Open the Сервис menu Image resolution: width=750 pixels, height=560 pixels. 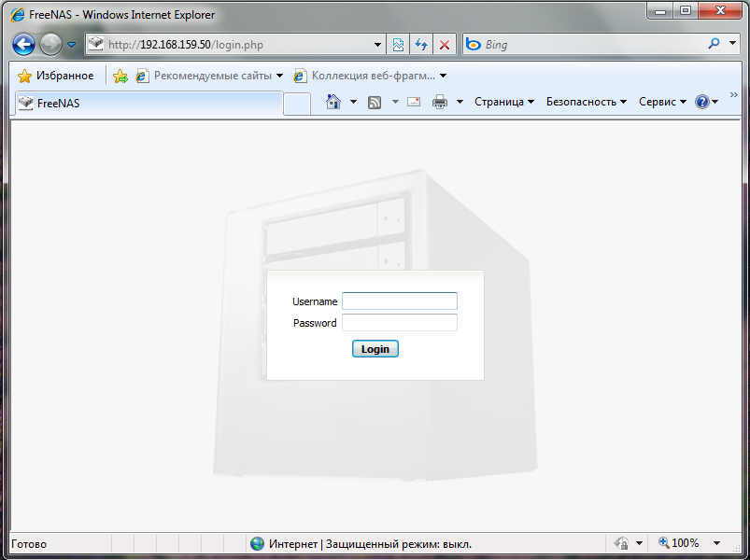coord(662,102)
